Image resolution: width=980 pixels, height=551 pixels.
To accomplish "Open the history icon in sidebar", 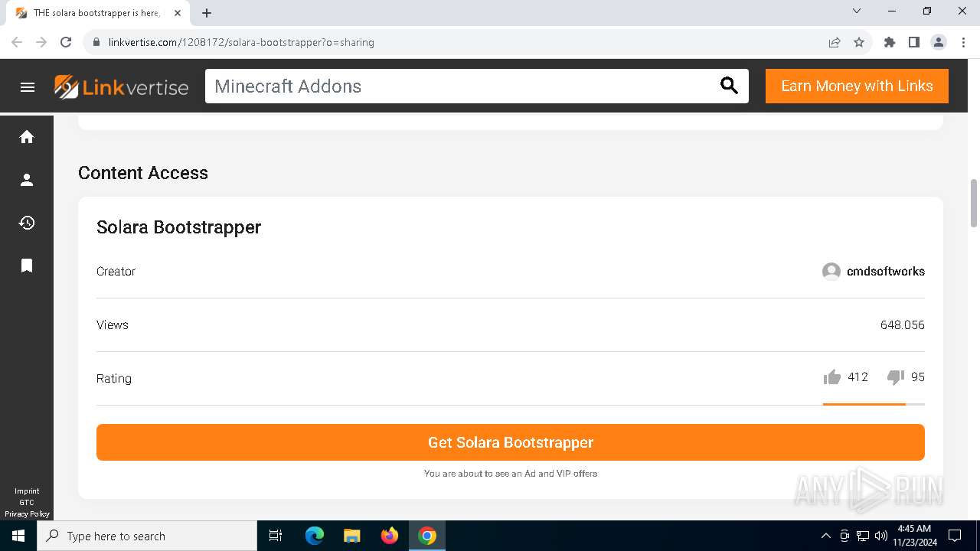I will tap(27, 223).
